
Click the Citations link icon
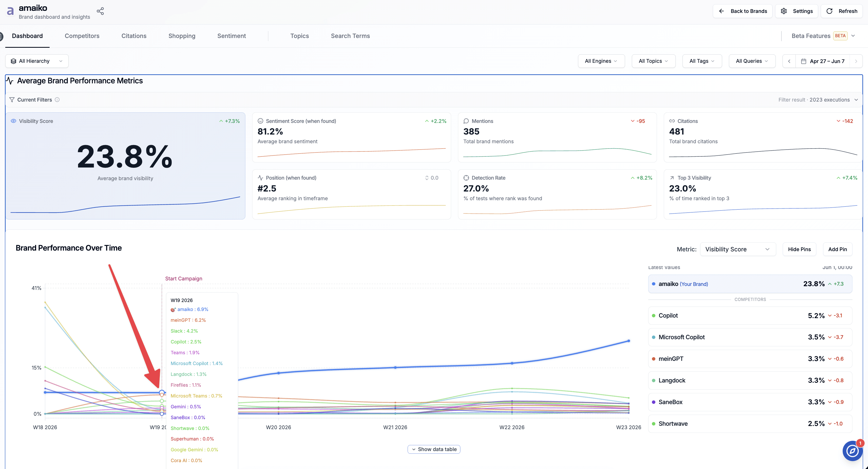pyautogui.click(x=672, y=121)
